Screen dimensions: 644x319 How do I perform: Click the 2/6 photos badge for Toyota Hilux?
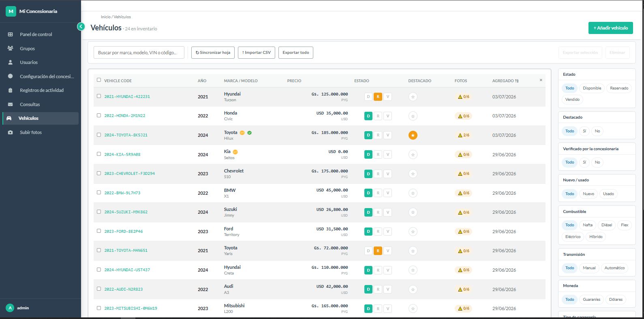click(464, 135)
